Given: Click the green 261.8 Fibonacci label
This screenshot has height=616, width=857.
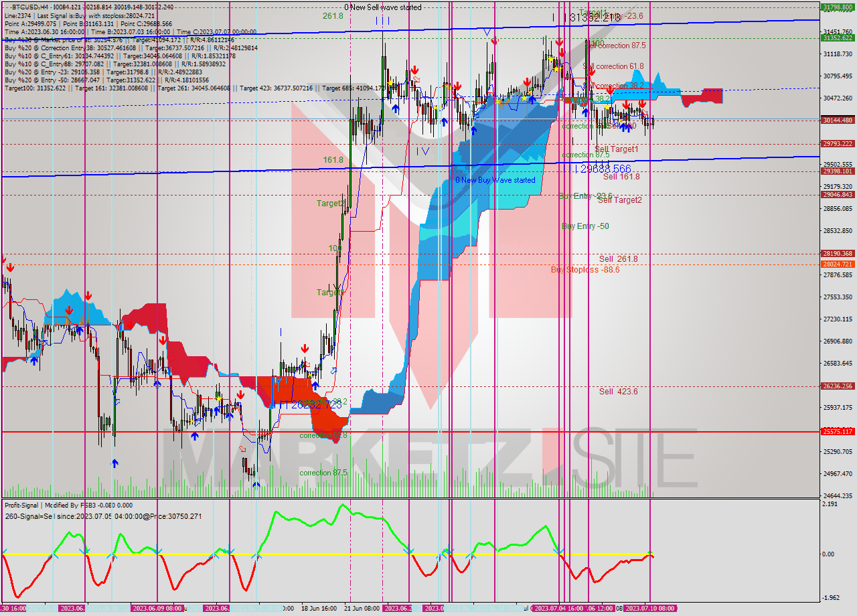Looking at the screenshot, I should click(x=333, y=15).
